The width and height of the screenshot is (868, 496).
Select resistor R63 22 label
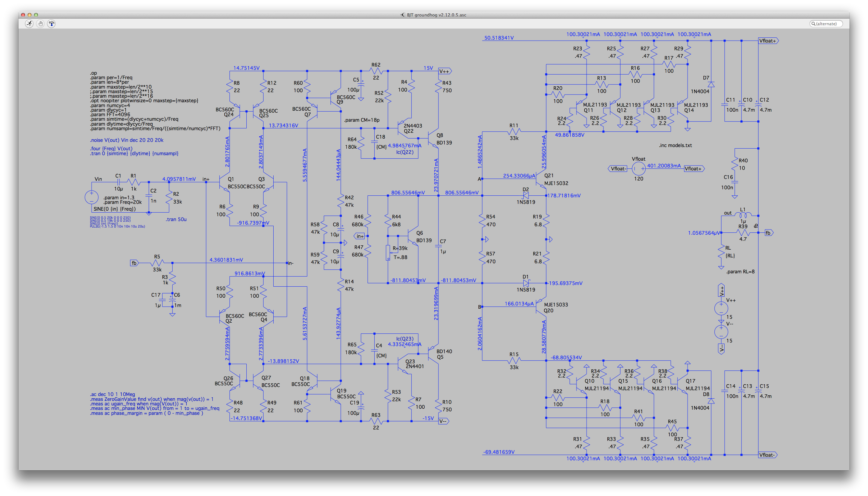coord(376,421)
